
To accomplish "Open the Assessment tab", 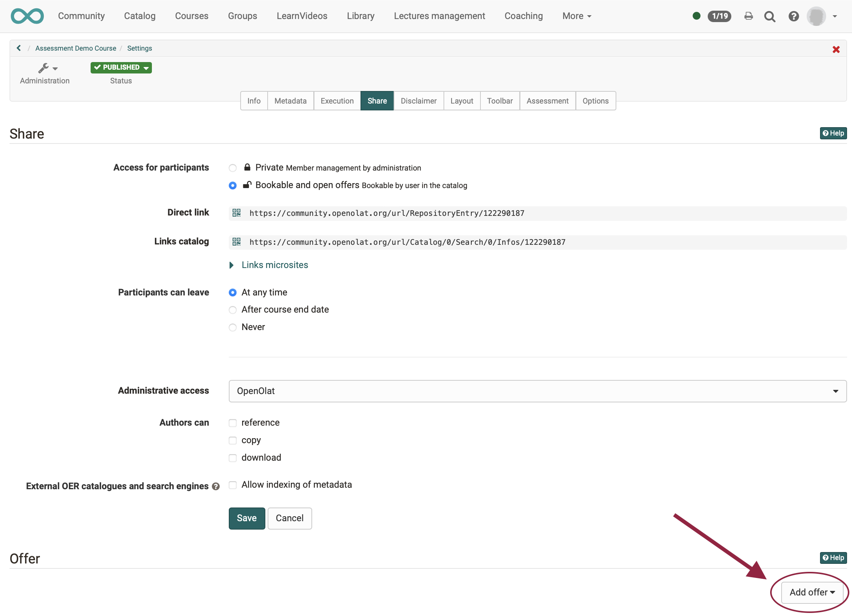I will pyautogui.click(x=547, y=101).
